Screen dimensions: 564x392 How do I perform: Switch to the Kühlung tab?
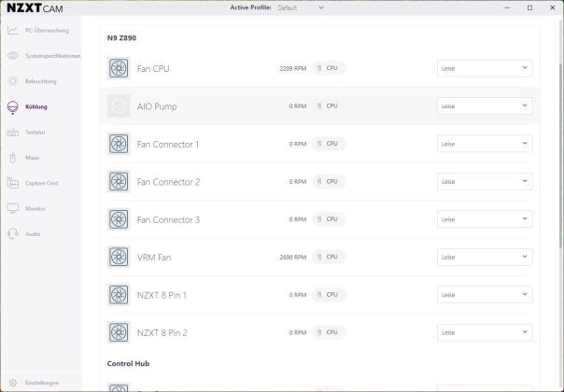(35, 106)
